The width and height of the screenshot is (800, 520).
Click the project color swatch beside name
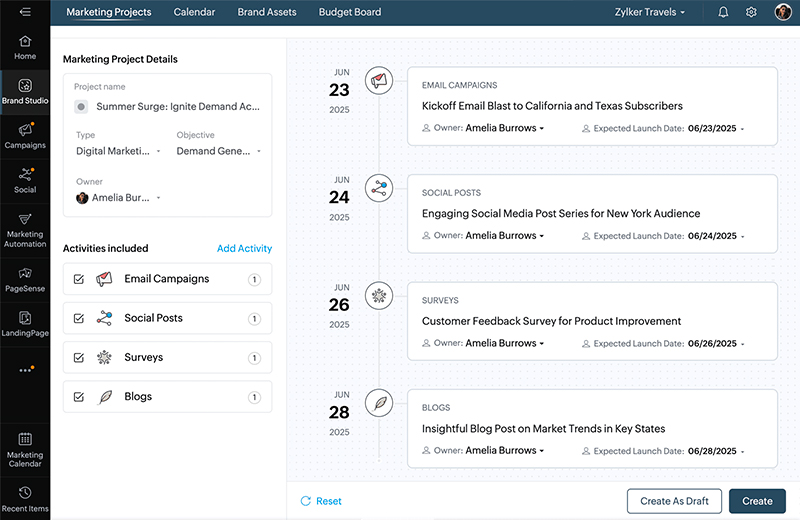click(x=81, y=106)
